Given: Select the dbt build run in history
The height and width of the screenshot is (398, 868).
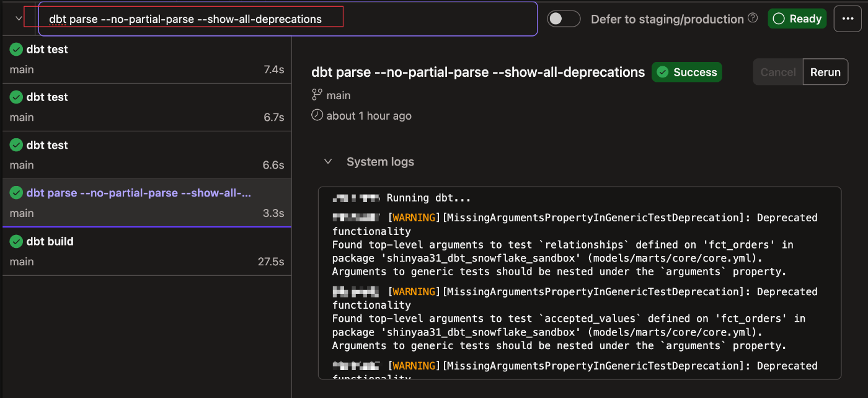Looking at the screenshot, I should [x=147, y=251].
